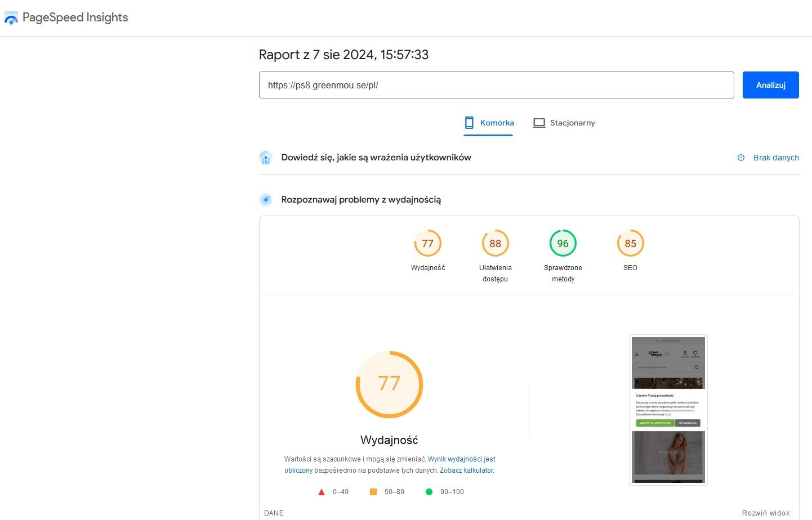
Task: Click the Analizuj button
Action: coord(771,85)
